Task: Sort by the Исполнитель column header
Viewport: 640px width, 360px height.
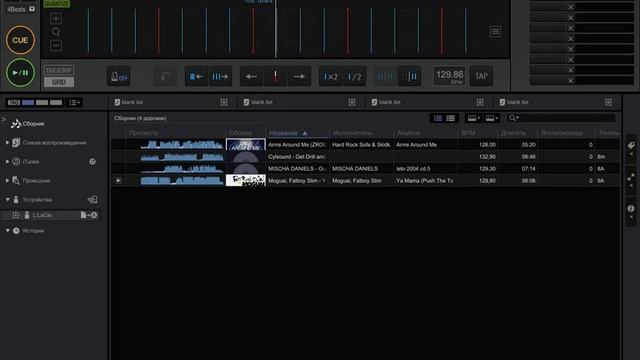Action: [x=362, y=133]
